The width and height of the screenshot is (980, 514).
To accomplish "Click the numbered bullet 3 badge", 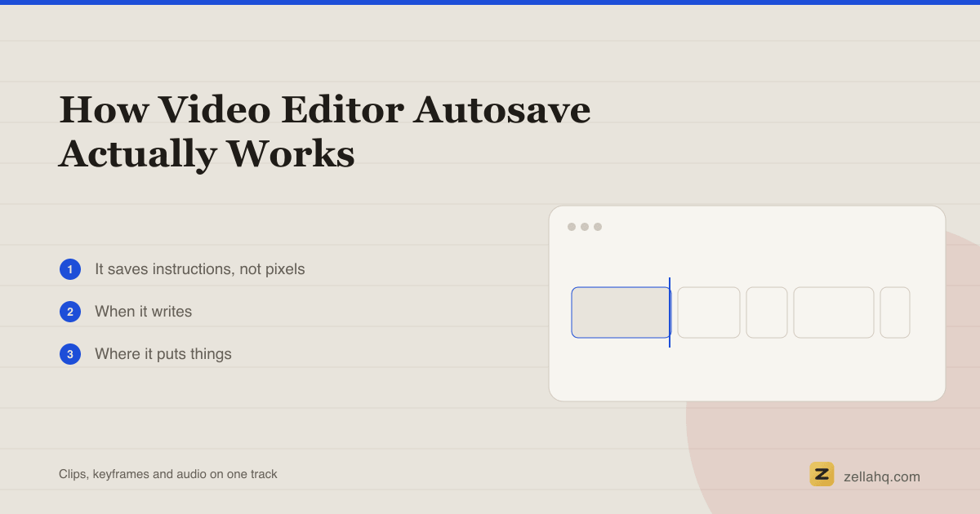I will tap(70, 354).
